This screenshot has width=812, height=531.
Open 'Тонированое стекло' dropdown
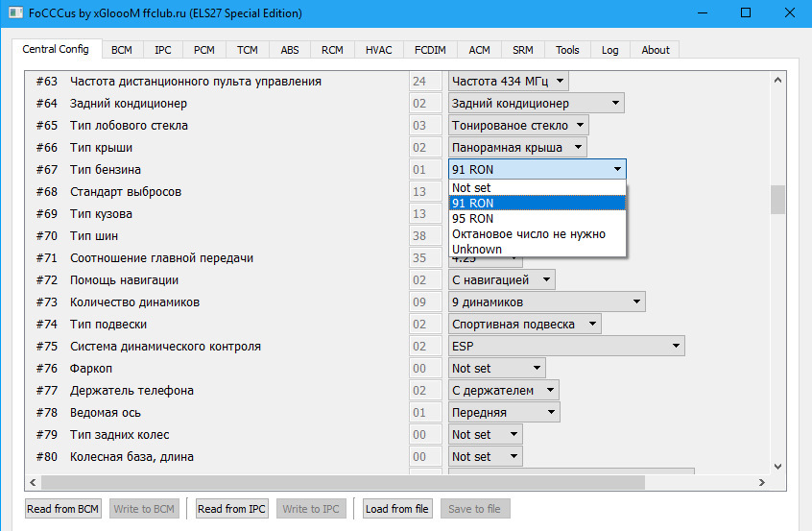[x=518, y=126]
